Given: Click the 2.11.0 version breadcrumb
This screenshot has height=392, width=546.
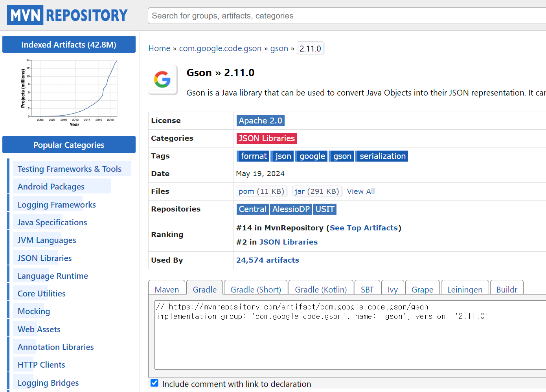Looking at the screenshot, I should 310,48.
